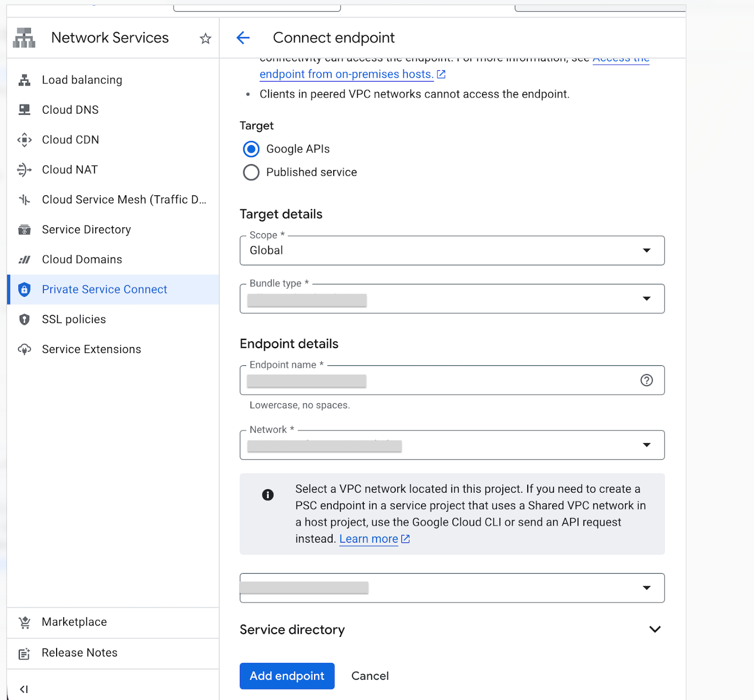Collapse the sidebar navigation panel
Viewport: 754px width, 700px height.
click(24, 689)
